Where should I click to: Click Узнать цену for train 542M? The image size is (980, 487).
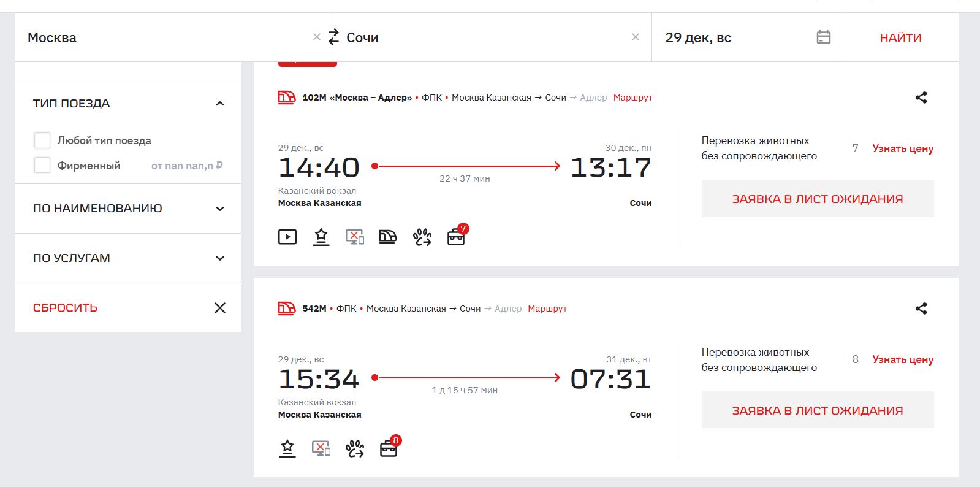tap(902, 359)
